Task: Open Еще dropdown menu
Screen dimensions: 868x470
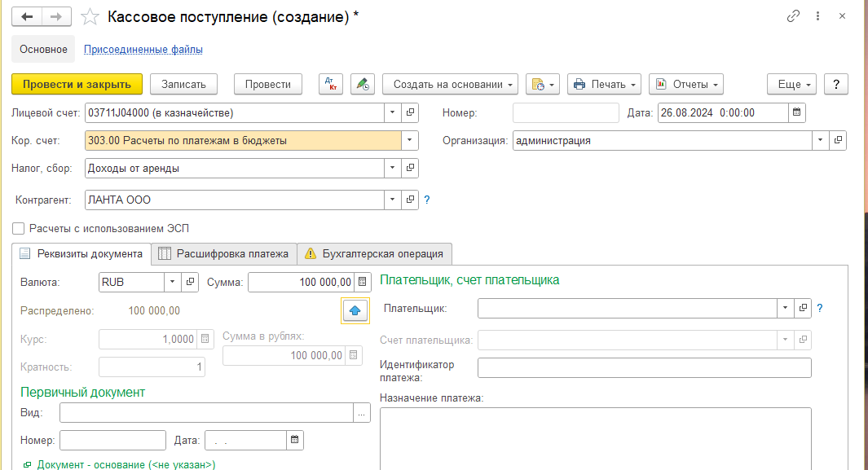Action: (x=791, y=84)
